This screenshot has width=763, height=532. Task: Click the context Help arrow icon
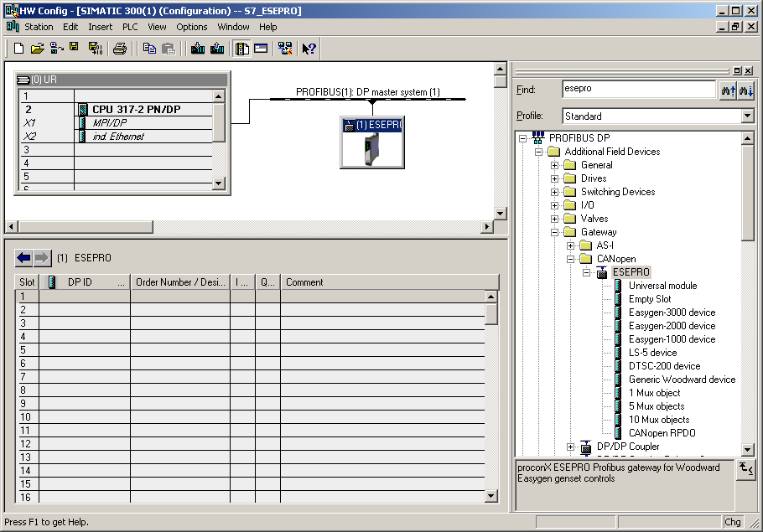point(309,48)
